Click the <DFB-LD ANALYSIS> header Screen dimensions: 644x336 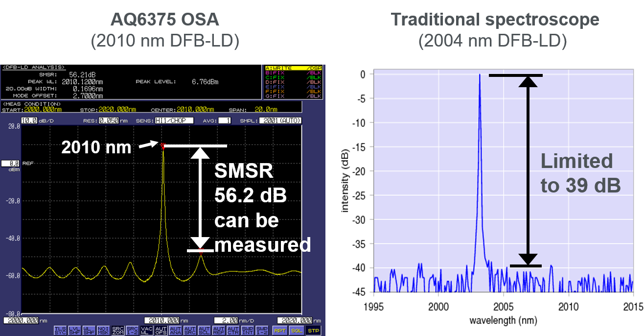34,67
